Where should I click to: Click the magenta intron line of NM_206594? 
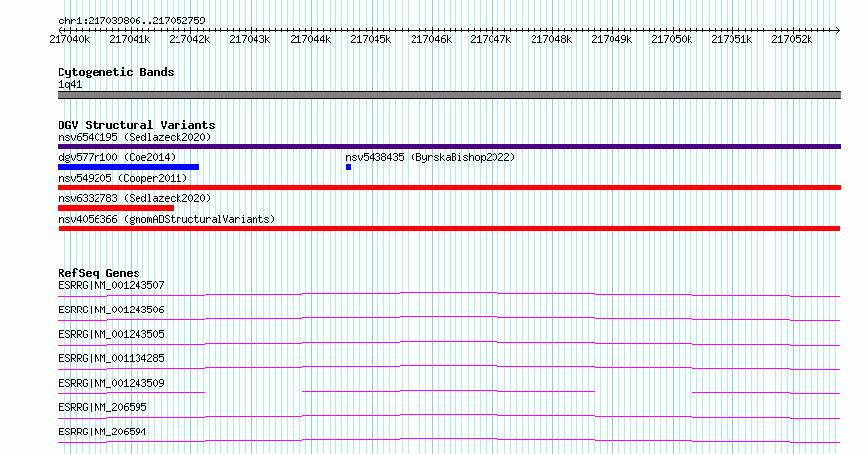(449, 438)
